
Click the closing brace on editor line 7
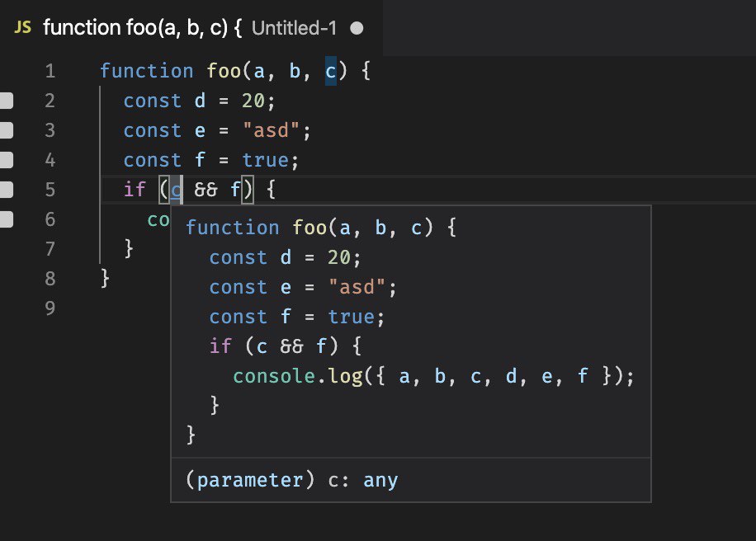pyautogui.click(x=129, y=249)
